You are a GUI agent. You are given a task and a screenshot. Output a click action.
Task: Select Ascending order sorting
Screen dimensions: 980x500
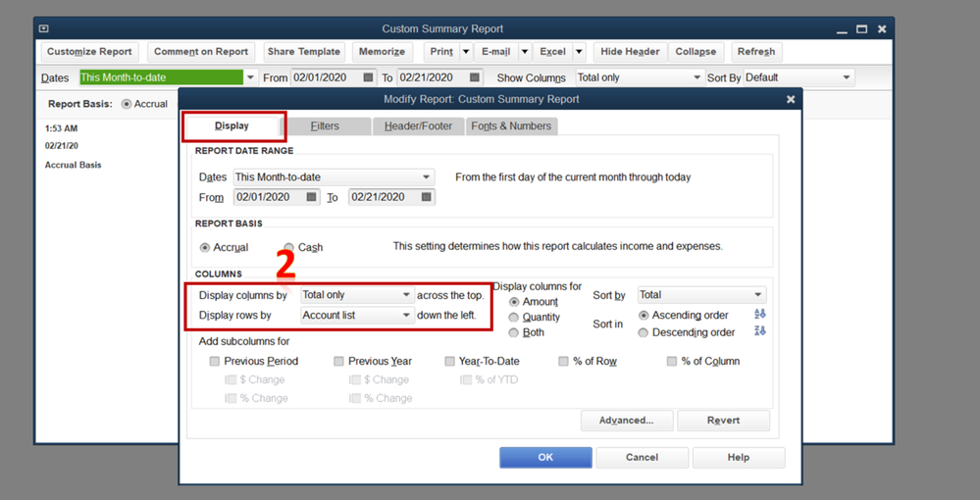coord(644,316)
